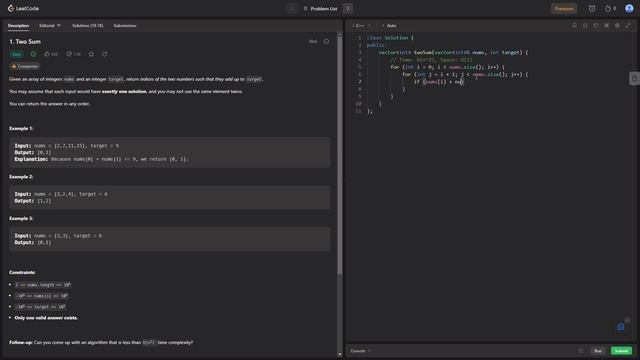Click the keyboard shortcuts icon in editor toolbar
Image resolution: width=640 pixels, height=360 pixels.
click(607, 25)
